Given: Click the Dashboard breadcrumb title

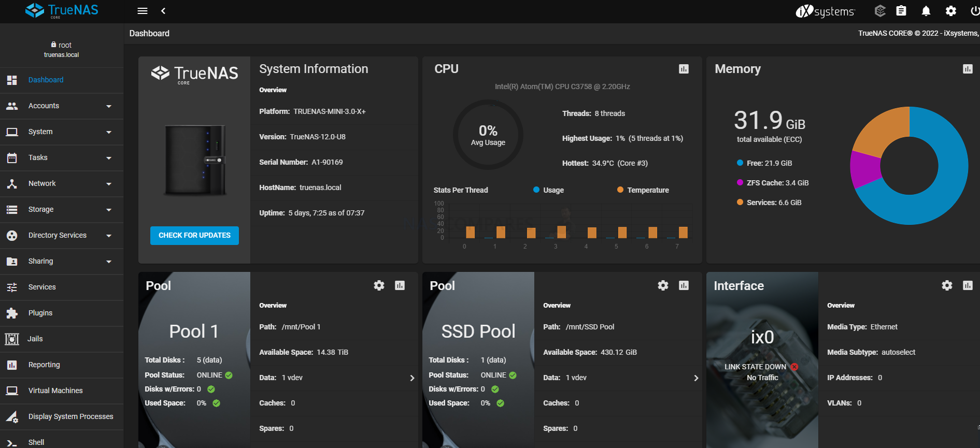Looking at the screenshot, I should (x=149, y=33).
